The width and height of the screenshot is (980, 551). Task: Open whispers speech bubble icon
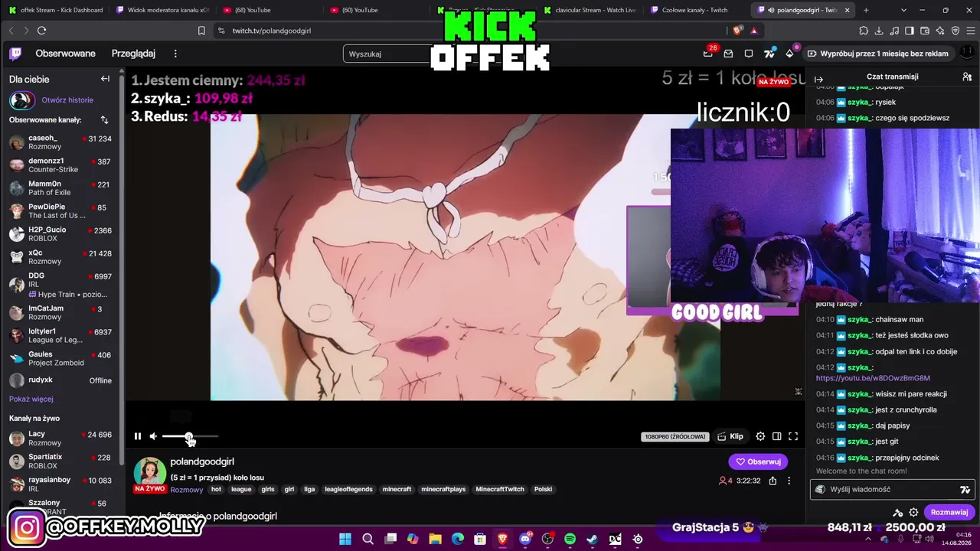pyautogui.click(x=749, y=54)
